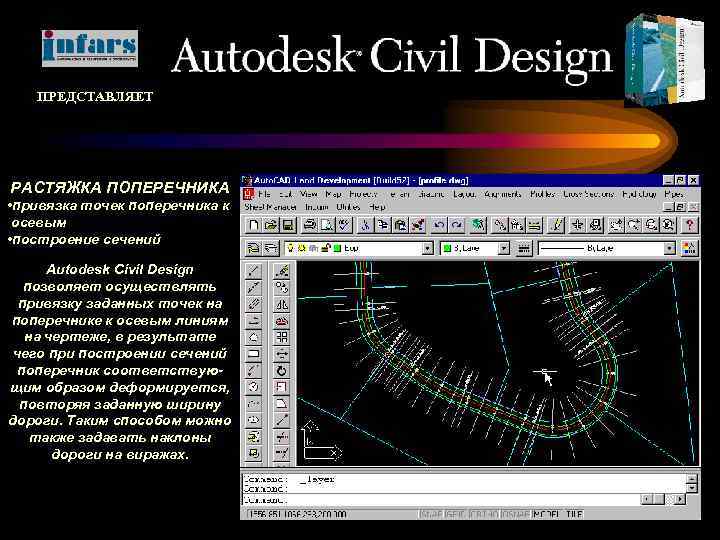Select the Move modify tool

click(x=281, y=354)
